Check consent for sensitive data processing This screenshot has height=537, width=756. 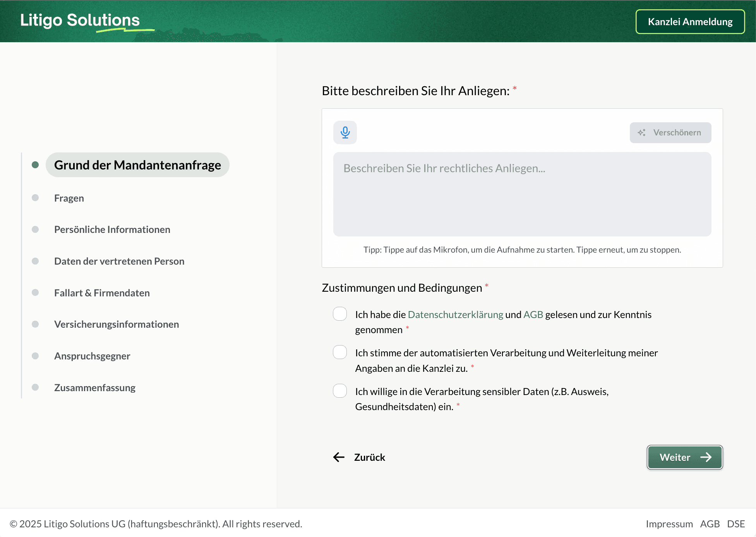pyautogui.click(x=339, y=391)
